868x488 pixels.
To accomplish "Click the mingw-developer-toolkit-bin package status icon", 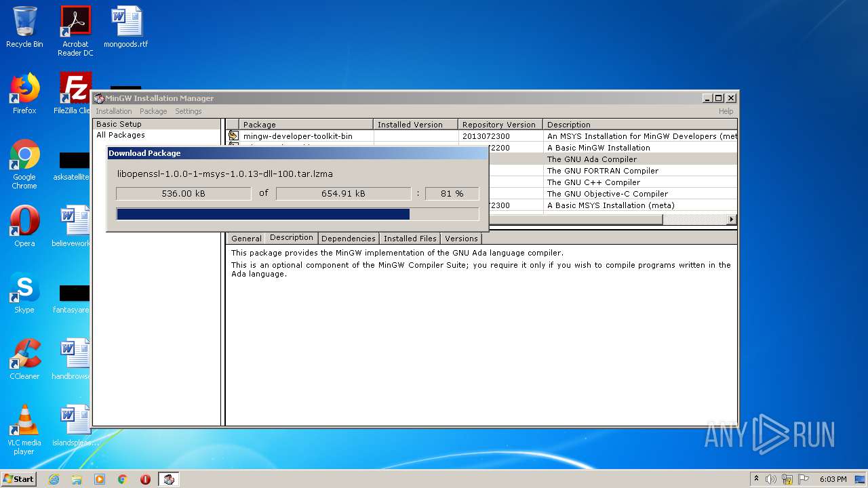I will point(233,136).
